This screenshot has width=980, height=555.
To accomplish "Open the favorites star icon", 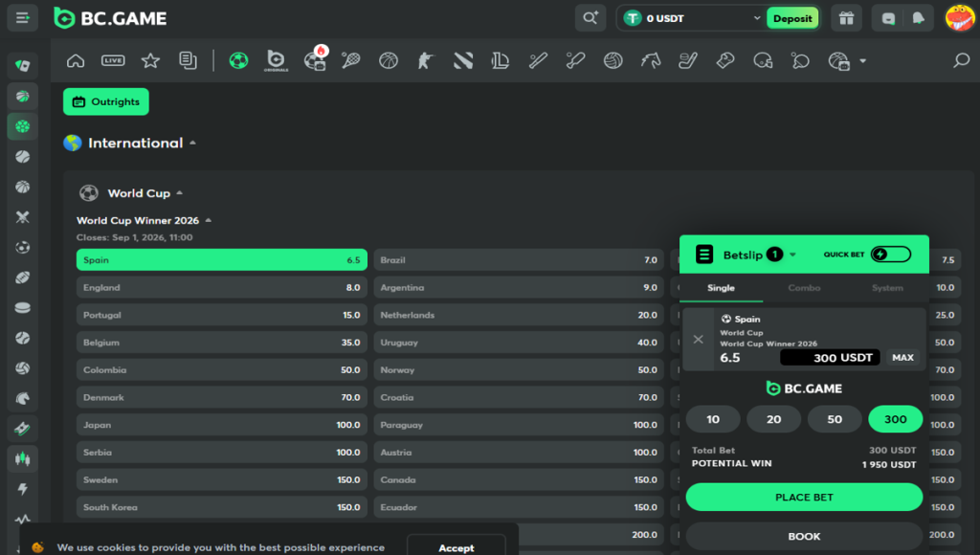I will tap(150, 60).
